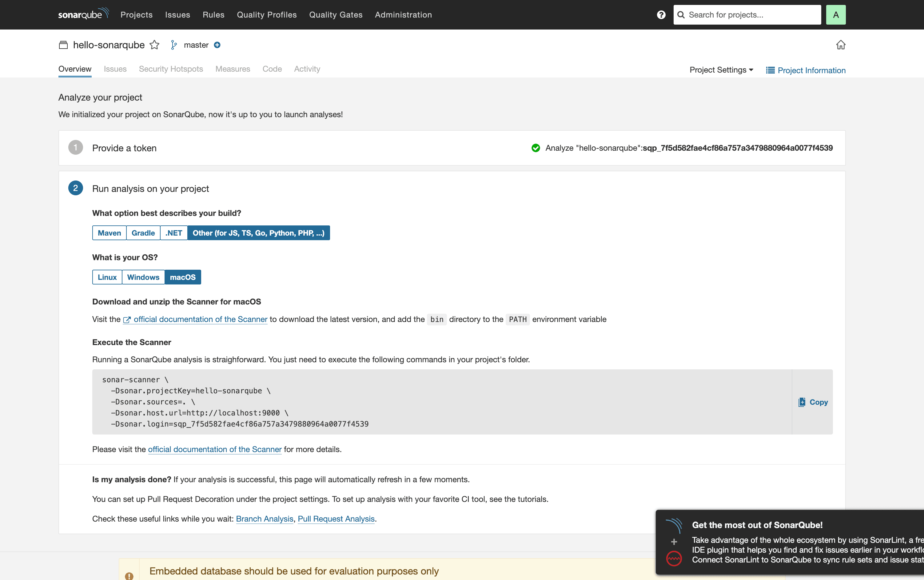Select Other (for JS, TS, Go, Python, PHP) option
Screen dimensions: 924x580
258,233
